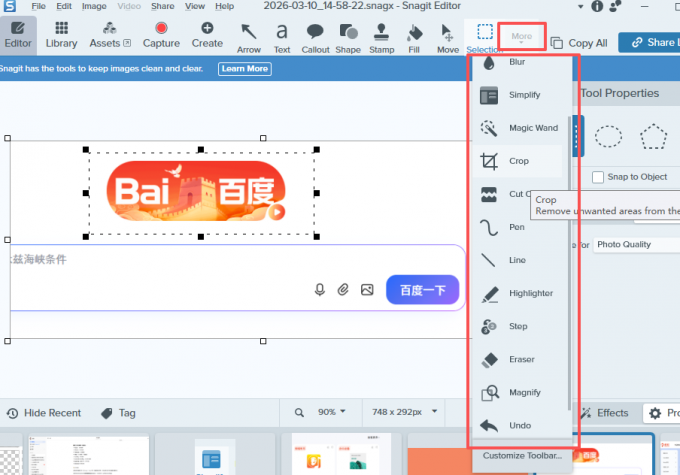Select the Text tool

coord(282,38)
